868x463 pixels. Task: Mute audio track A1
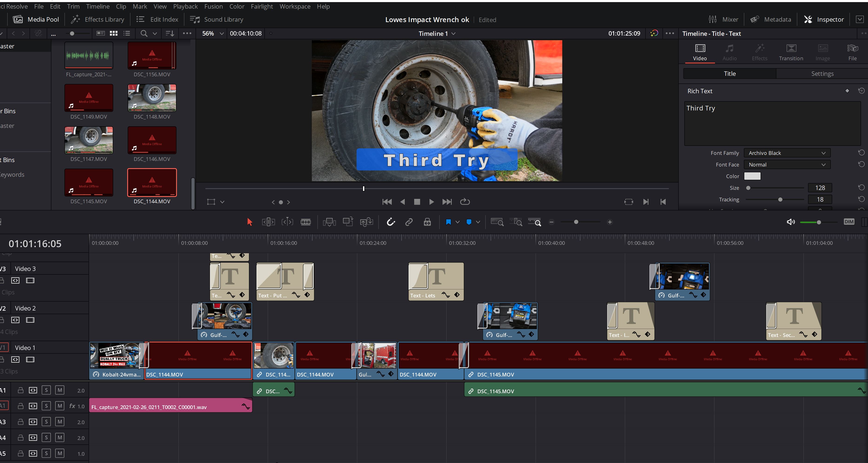click(60, 390)
